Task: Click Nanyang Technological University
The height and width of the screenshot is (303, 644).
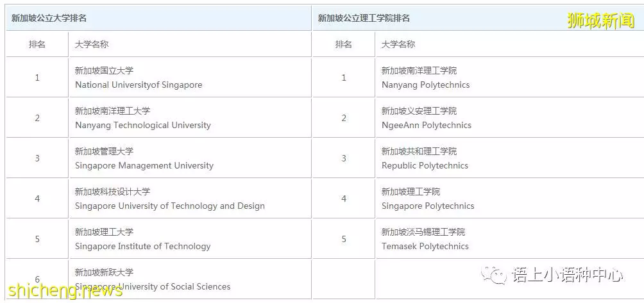Action: 142,125
